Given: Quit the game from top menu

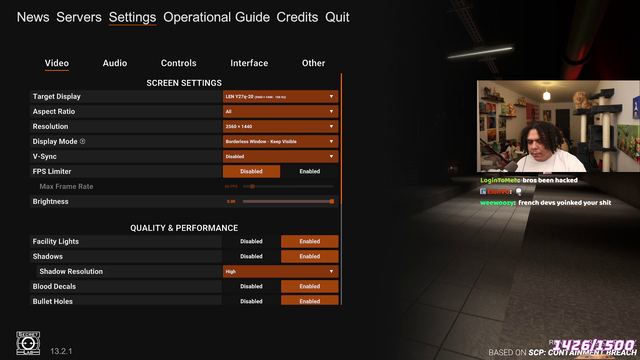Looking at the screenshot, I should (337, 17).
